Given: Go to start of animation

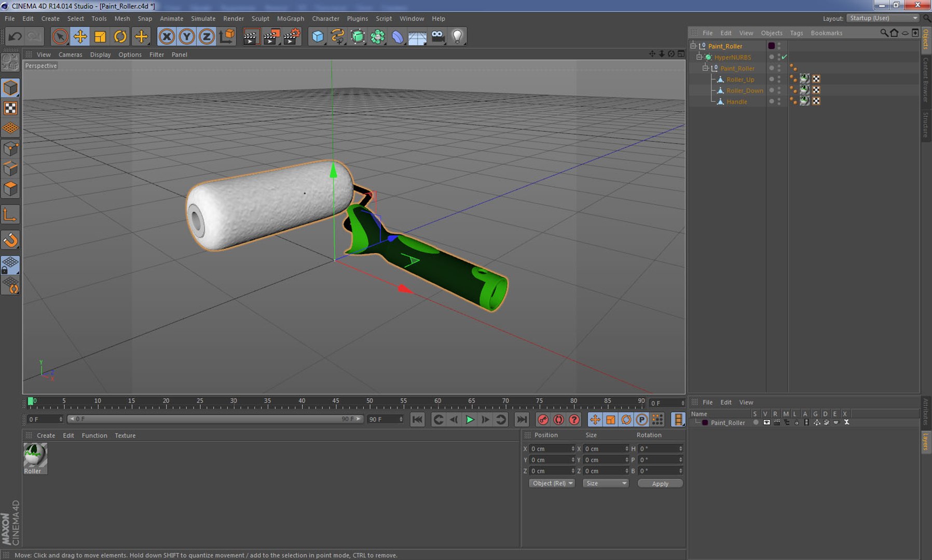Looking at the screenshot, I should click(417, 419).
